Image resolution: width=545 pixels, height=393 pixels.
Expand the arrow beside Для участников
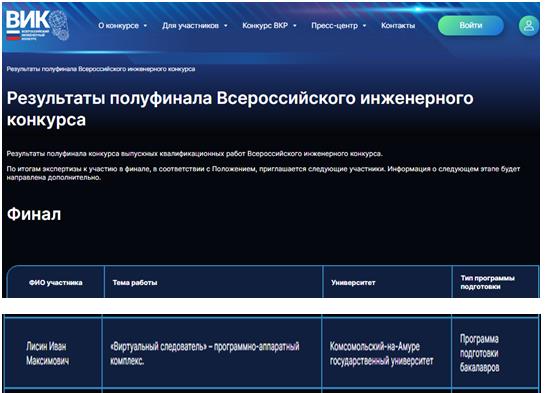point(226,26)
